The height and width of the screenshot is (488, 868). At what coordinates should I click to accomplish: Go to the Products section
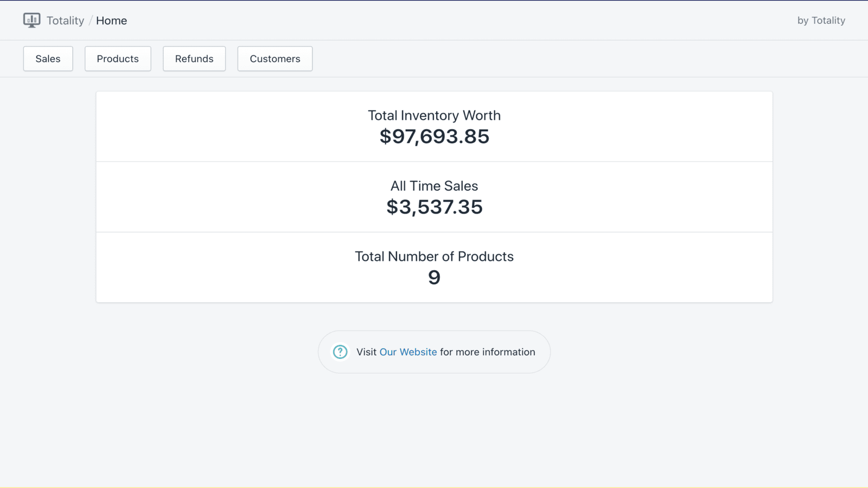tap(118, 59)
